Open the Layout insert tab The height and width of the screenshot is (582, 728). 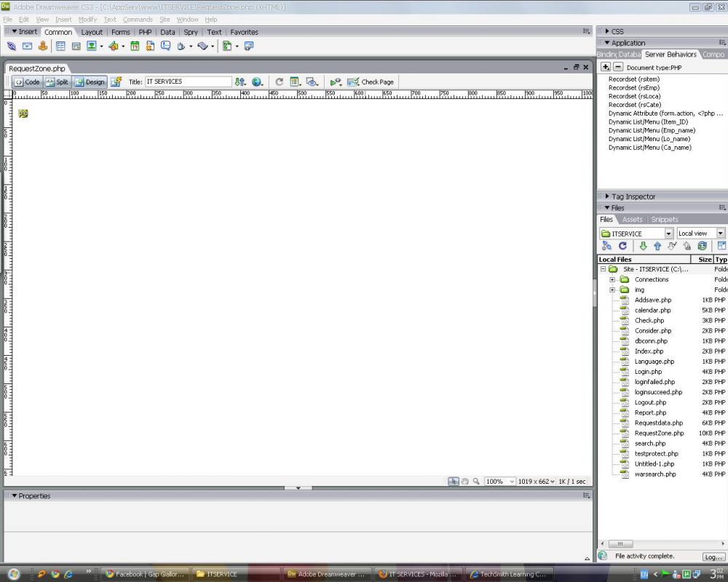pos(92,32)
